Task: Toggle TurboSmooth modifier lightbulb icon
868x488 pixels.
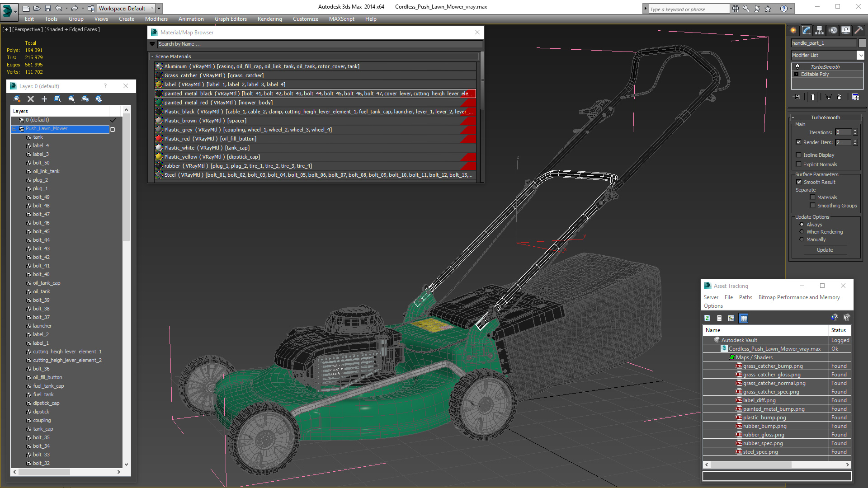Action: 797,66
